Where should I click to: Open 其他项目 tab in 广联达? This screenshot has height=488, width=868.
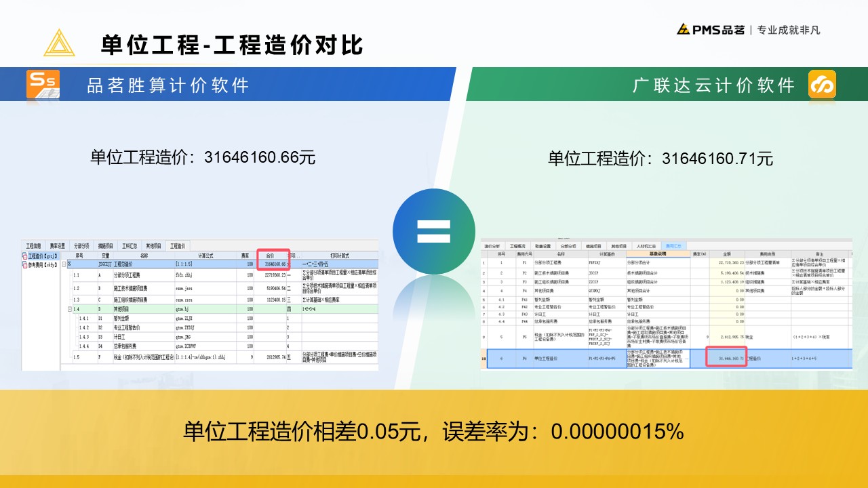(618, 246)
